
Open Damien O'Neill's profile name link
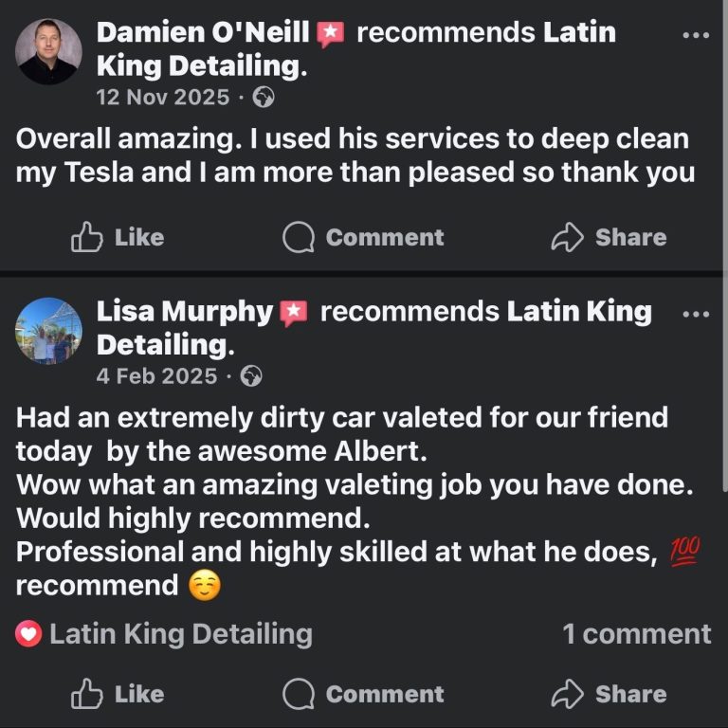click(203, 33)
